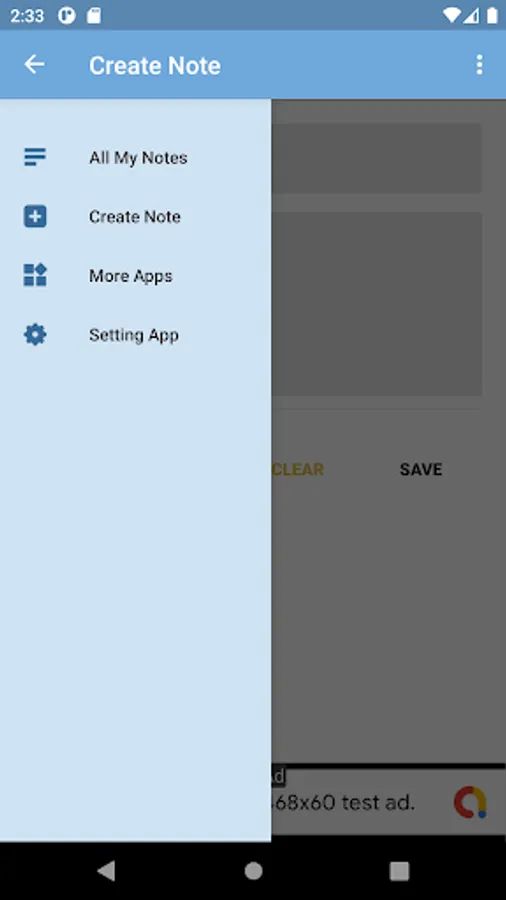Viewport: 506px width, 900px height.
Task: Tap the back arrow in the header
Action: point(34,64)
